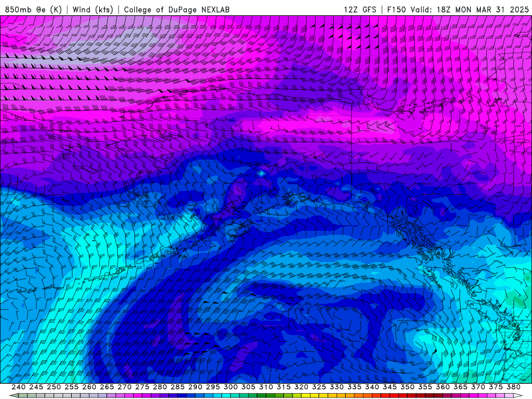This screenshot has height=399, width=532.
Task: Select the 245 scale label
Action: coord(36,387)
